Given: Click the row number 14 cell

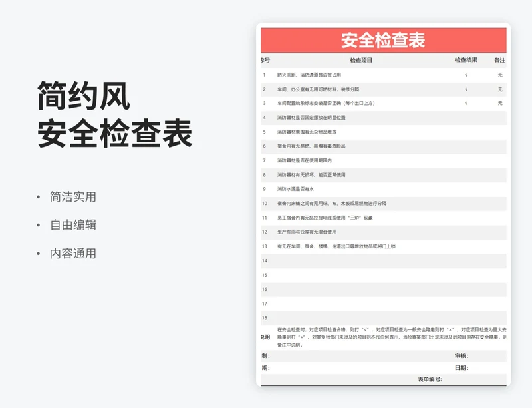Looking at the screenshot, I should [265, 260].
